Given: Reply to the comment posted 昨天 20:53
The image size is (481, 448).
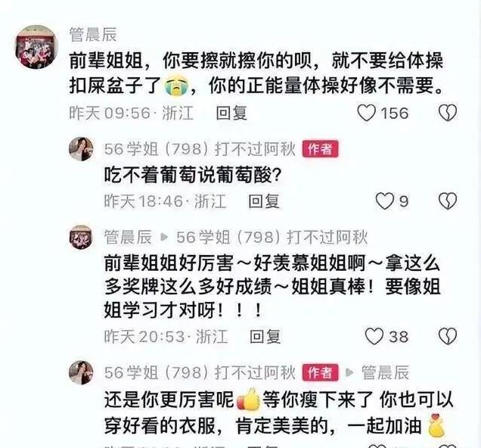Looking at the screenshot, I should click(265, 336).
